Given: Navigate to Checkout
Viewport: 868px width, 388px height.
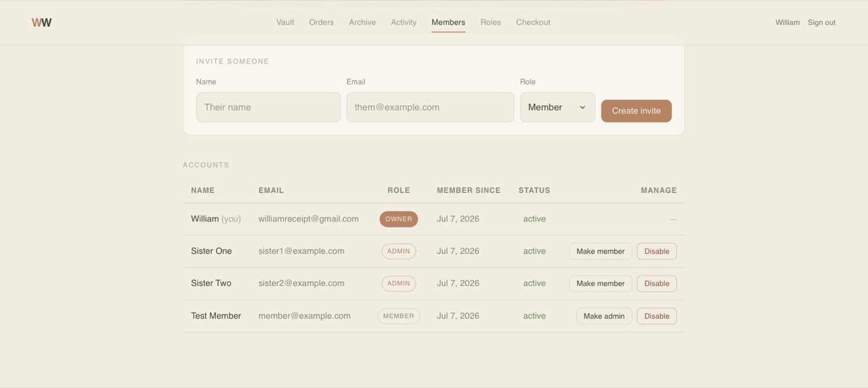Looking at the screenshot, I should pos(533,22).
